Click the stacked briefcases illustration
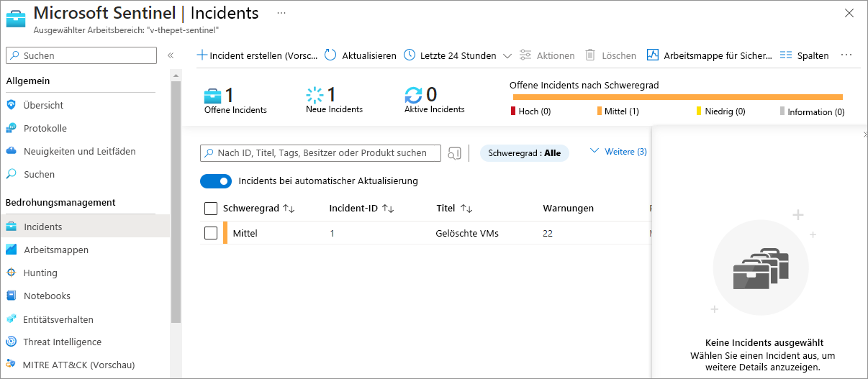Viewport: 868px width, 379px height. (x=761, y=268)
